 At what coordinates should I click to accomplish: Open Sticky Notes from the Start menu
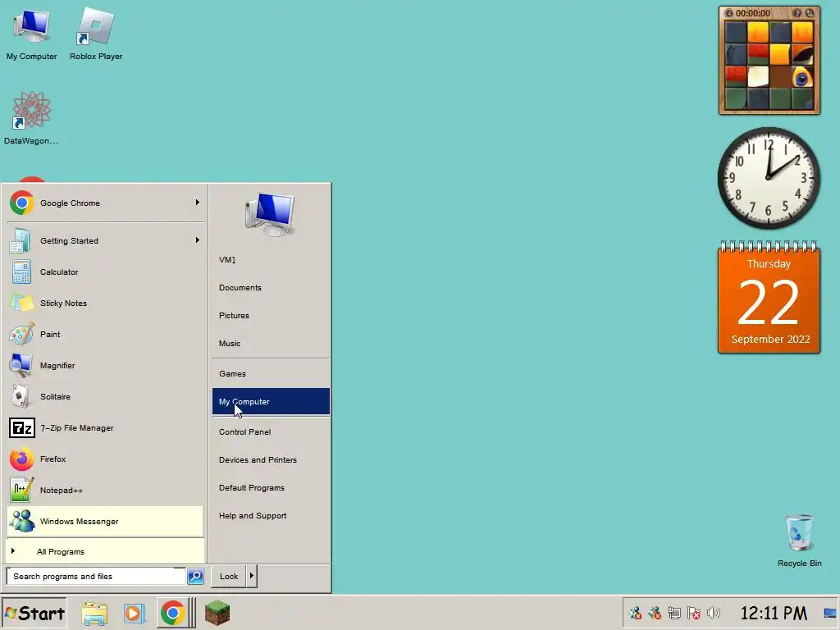click(105, 303)
